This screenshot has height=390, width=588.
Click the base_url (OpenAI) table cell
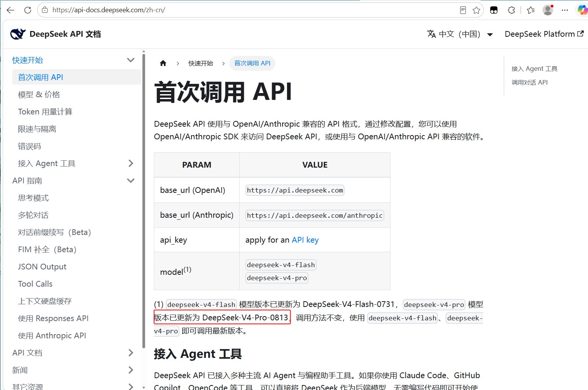click(197, 190)
